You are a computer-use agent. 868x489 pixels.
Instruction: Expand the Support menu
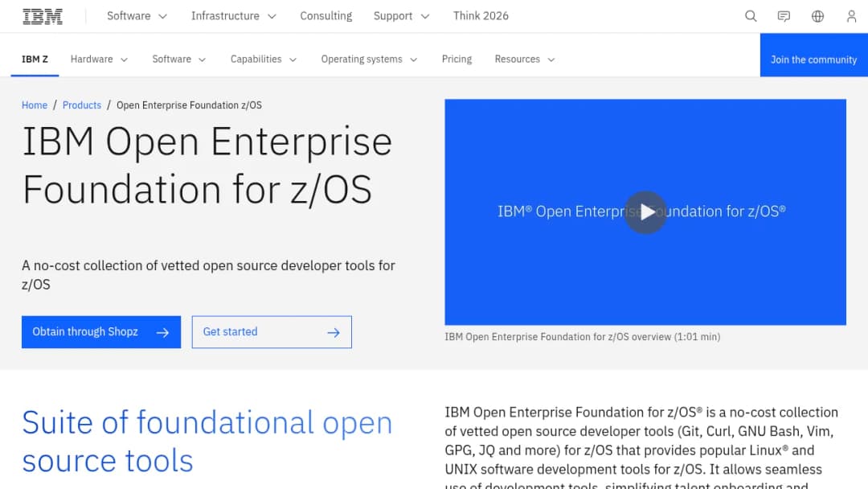pyautogui.click(x=401, y=16)
